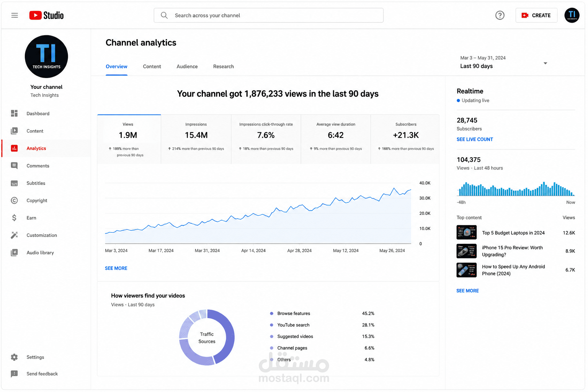This screenshot has width=588, height=392.
Task: Click the Suggested videos legend dot
Action: [271, 336]
